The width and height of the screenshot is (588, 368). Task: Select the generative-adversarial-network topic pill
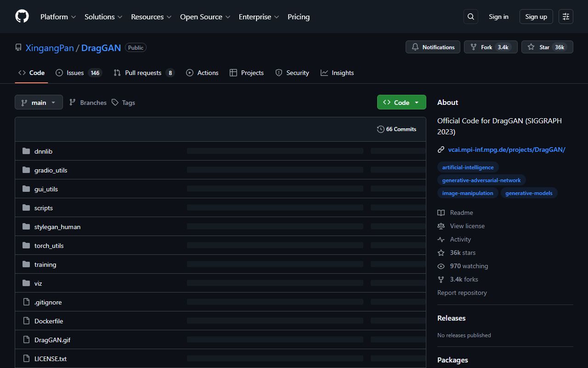coord(481,180)
